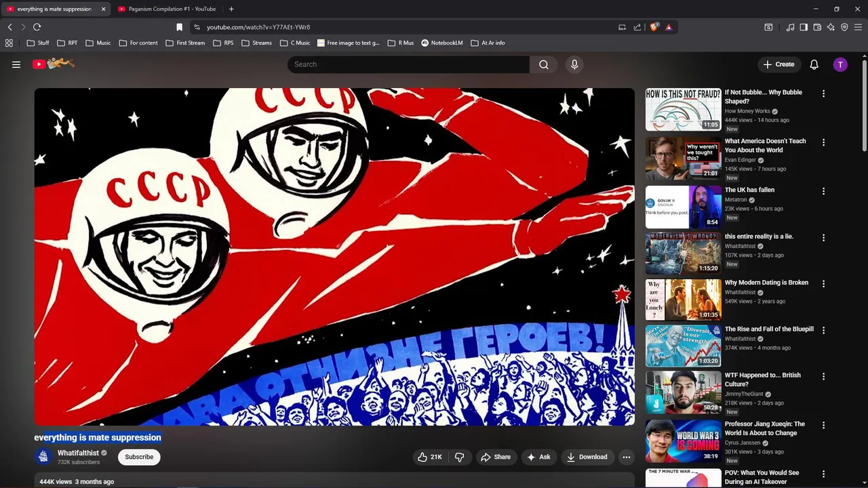The image size is (868, 488).
Task: Click the Ask button
Action: pos(539,457)
